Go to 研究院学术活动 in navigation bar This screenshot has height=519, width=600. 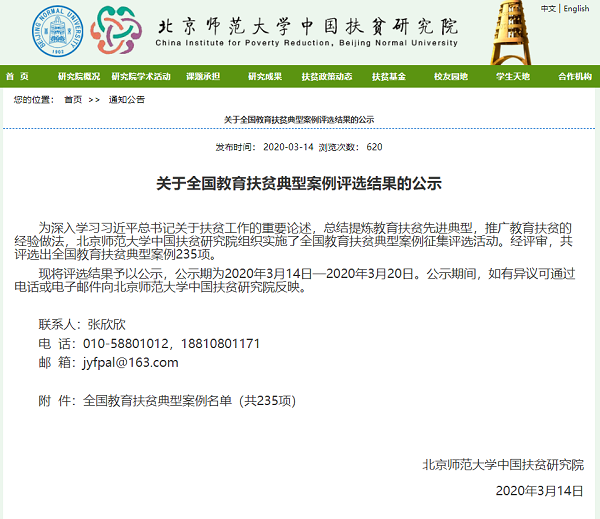(141, 77)
